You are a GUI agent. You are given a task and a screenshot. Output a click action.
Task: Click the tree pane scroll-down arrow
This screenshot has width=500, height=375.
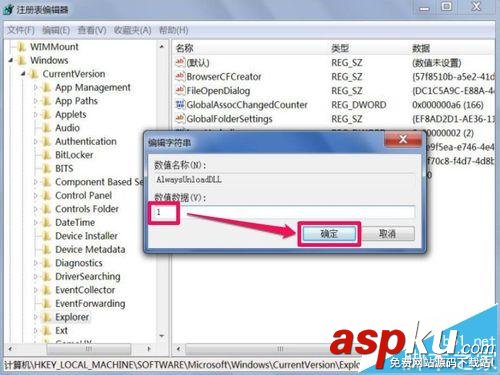pos(162,336)
